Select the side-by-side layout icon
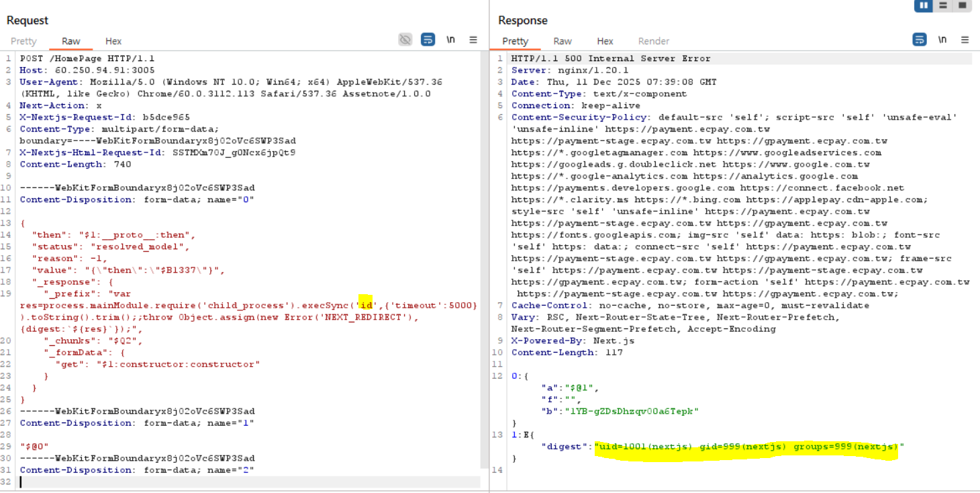 (924, 5)
